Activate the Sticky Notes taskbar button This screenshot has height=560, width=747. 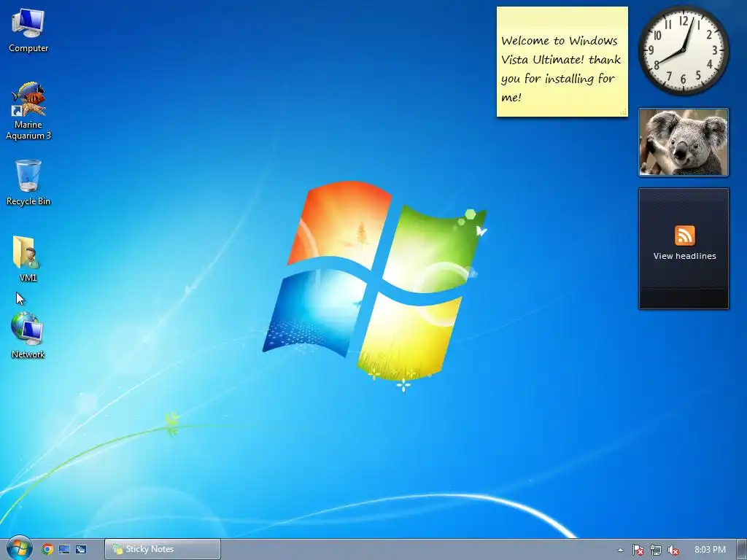click(163, 549)
